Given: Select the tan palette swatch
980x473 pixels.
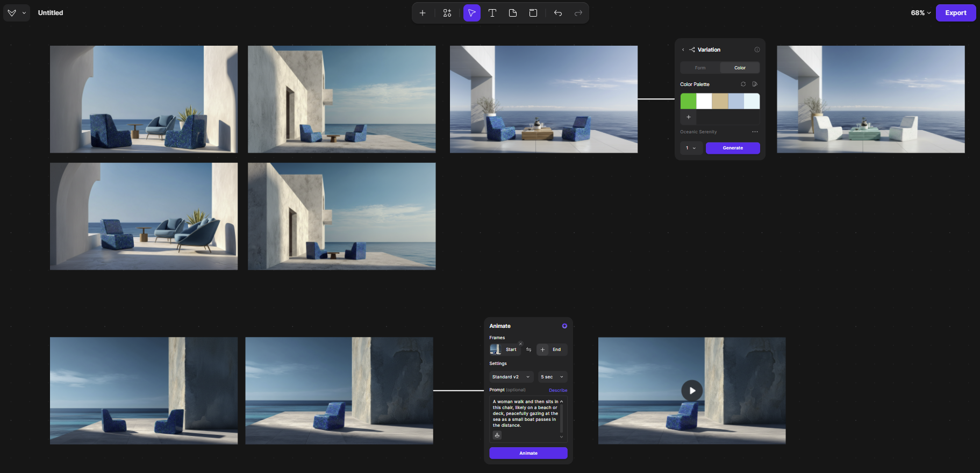Looking at the screenshot, I should pos(720,101).
